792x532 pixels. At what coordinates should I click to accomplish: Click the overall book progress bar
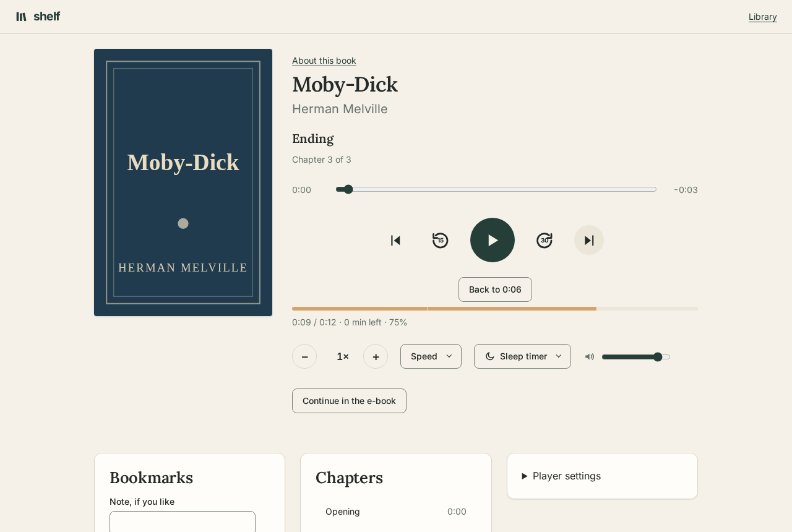(495, 309)
